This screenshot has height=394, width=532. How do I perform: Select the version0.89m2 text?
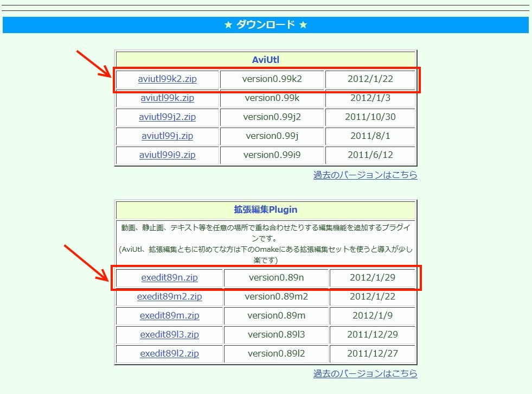click(x=276, y=296)
